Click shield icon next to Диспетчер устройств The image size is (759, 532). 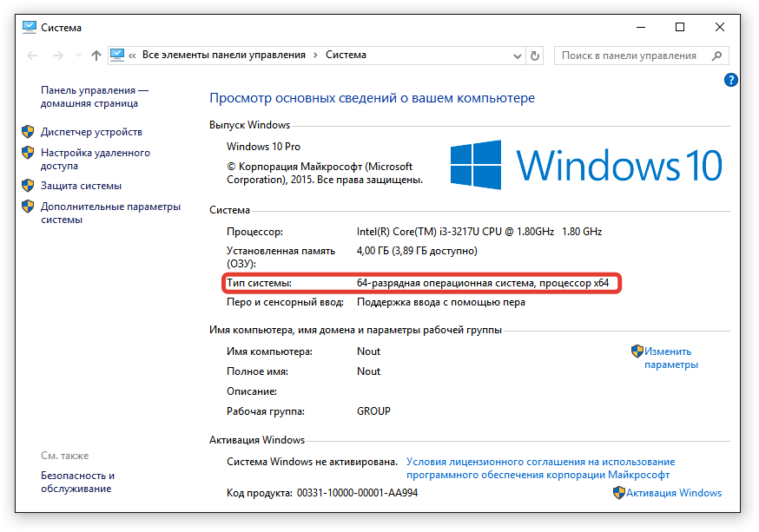(28, 132)
